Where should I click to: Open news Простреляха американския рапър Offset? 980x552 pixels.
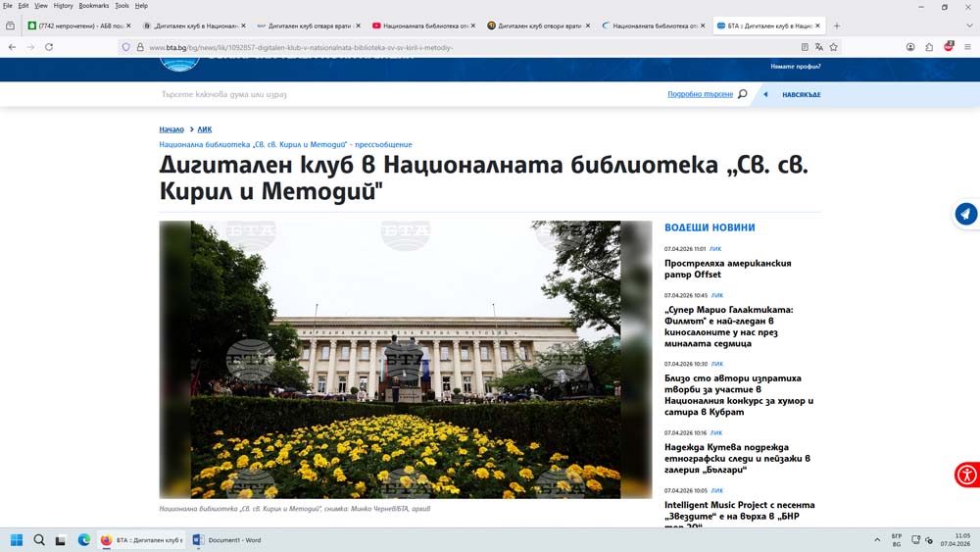[x=727, y=269]
